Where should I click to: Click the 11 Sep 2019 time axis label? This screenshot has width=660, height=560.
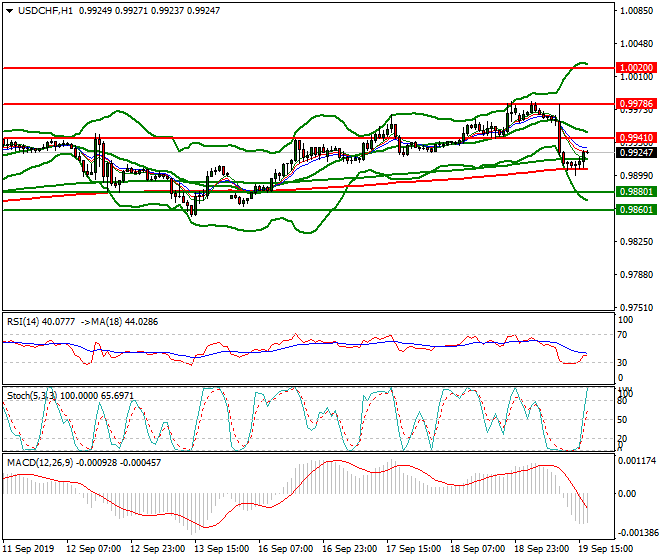[29, 549]
